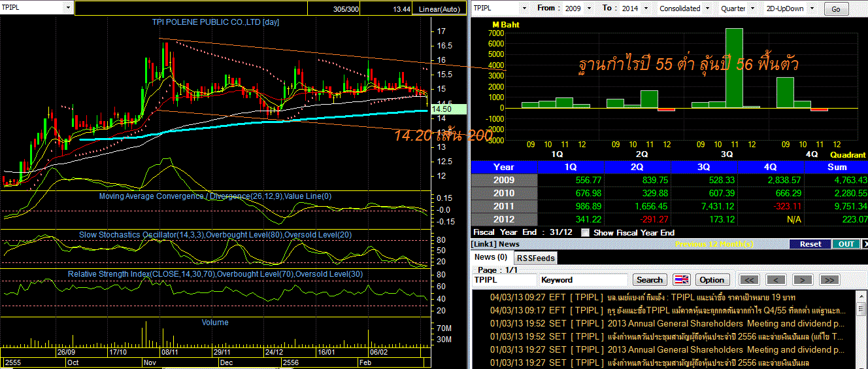
Task: Click the Keyword input field
Action: click(584, 279)
